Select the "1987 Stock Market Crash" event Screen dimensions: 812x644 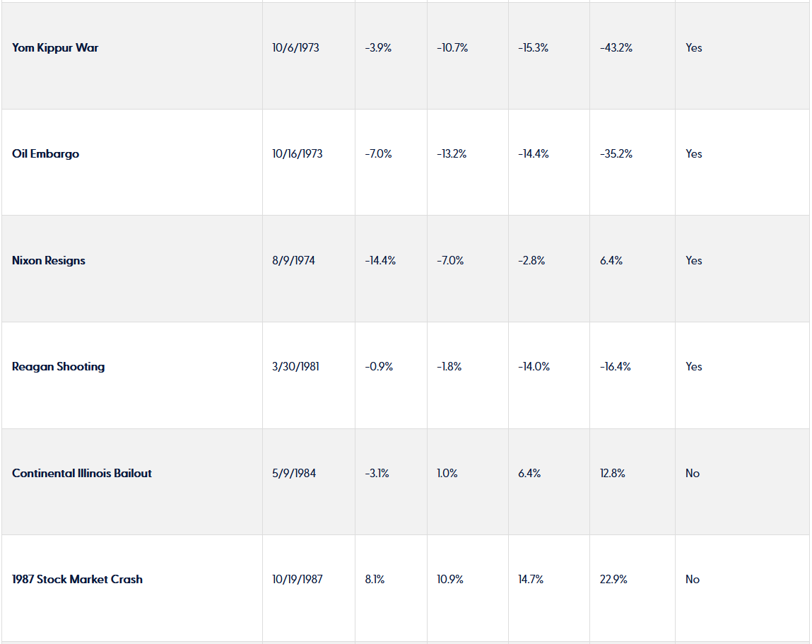click(x=77, y=580)
